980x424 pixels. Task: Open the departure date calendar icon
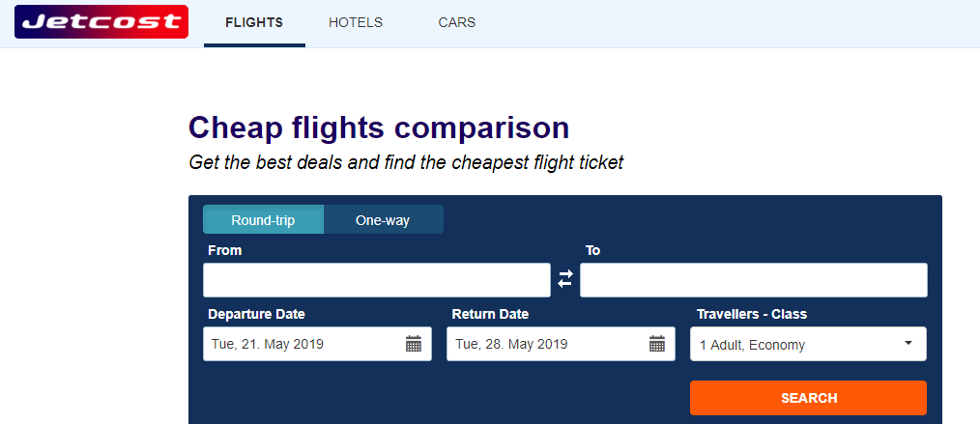pos(414,344)
